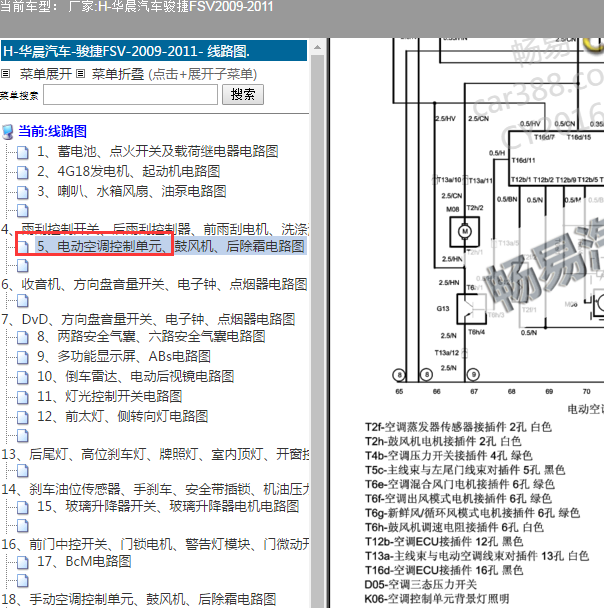Open 10、倒车雷达、电动后视镜电路图
604x608 pixels.
tap(135, 376)
